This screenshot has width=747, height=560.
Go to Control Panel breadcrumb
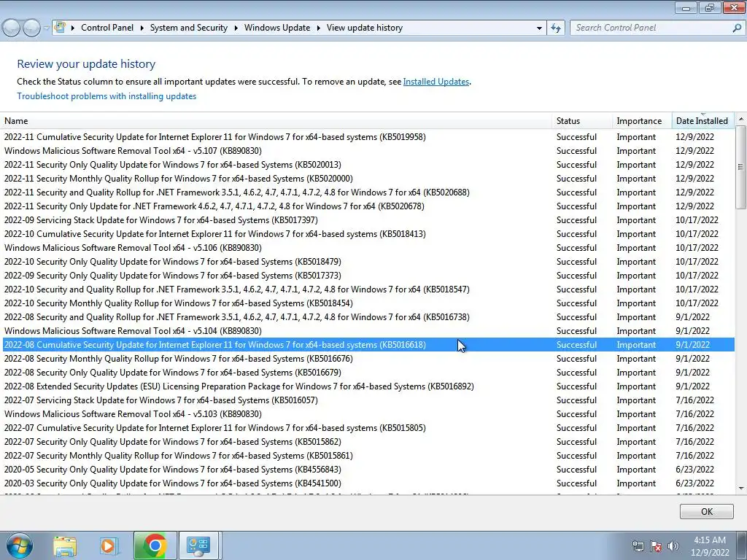point(107,28)
